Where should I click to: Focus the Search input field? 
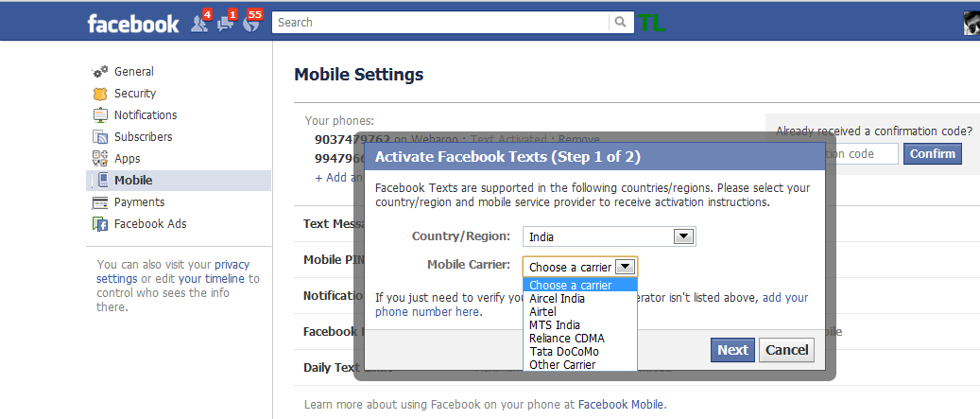[440, 22]
